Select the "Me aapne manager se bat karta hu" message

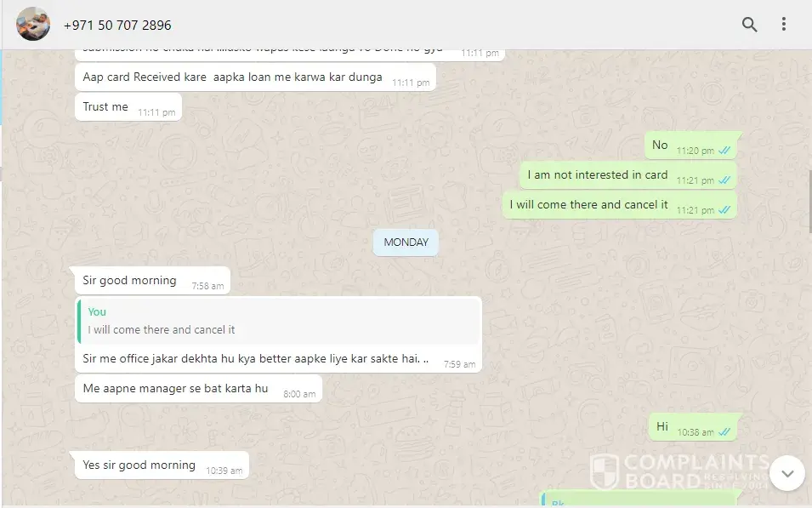point(199,389)
